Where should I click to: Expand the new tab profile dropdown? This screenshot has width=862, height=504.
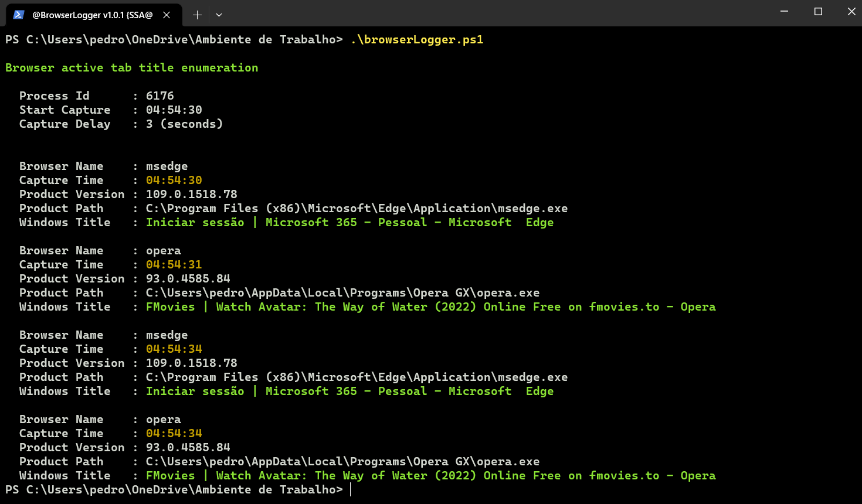point(219,15)
